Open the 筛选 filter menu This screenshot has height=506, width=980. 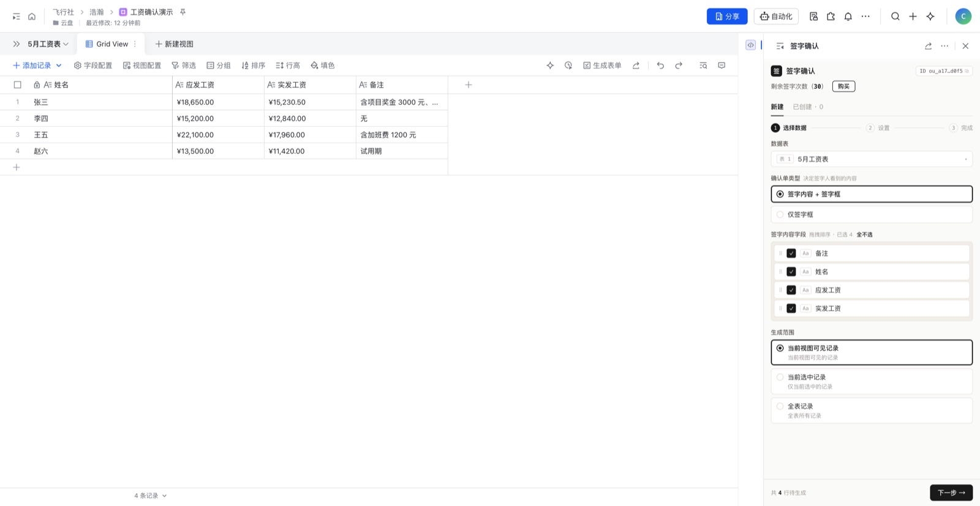184,66
